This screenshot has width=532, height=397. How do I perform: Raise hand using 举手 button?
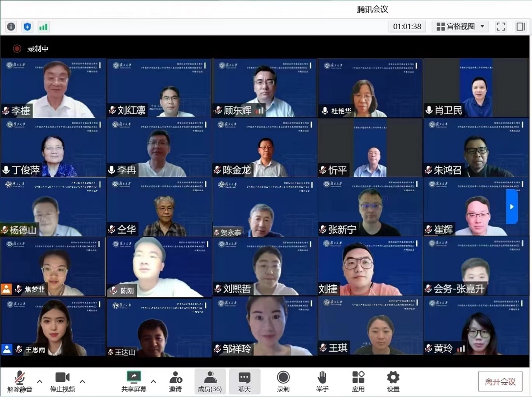[322, 381]
